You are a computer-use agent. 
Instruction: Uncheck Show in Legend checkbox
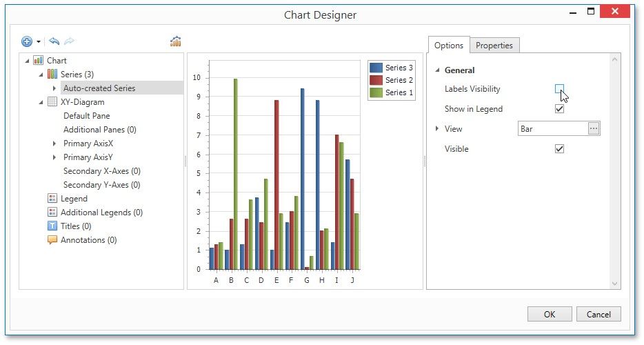559,109
